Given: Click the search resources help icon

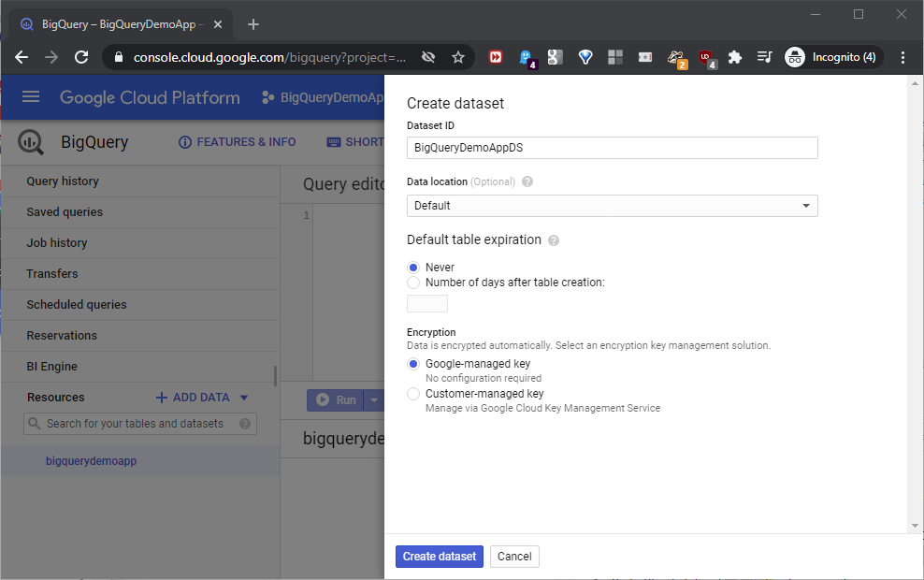Looking at the screenshot, I should pos(245,424).
